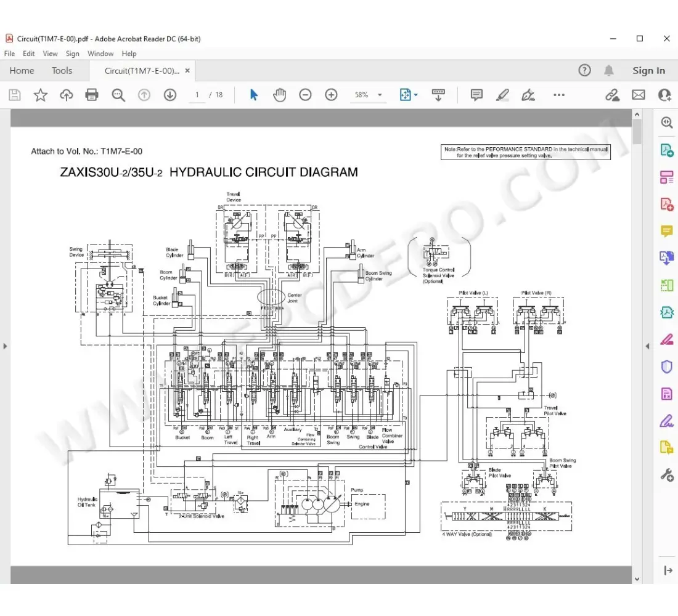
Task: Expand the fit page options dropdown
Action: [409, 95]
